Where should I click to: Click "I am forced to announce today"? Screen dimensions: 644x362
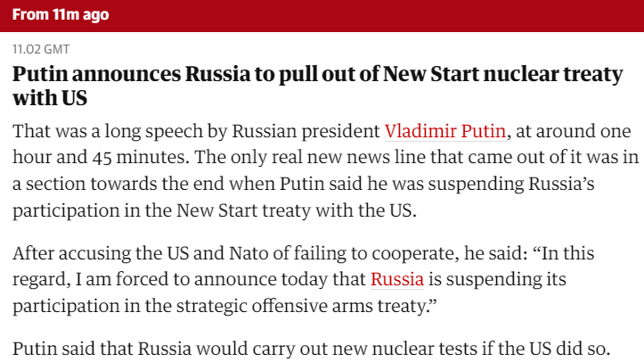point(185,281)
